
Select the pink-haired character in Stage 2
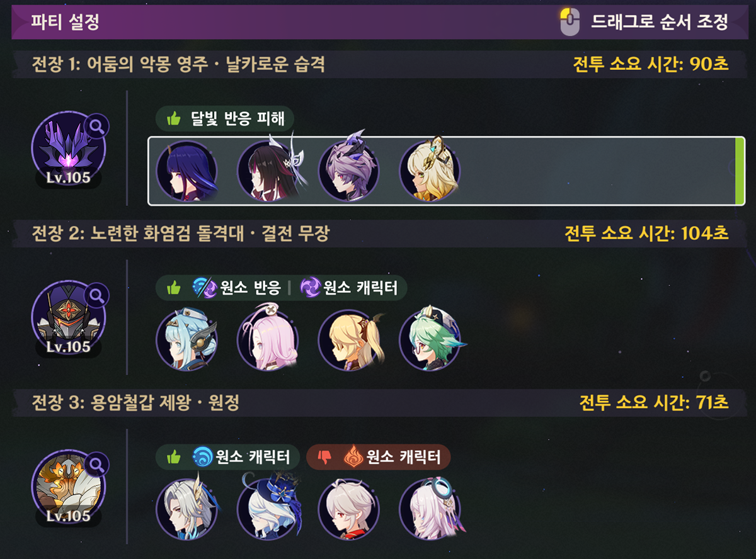[x=268, y=338]
